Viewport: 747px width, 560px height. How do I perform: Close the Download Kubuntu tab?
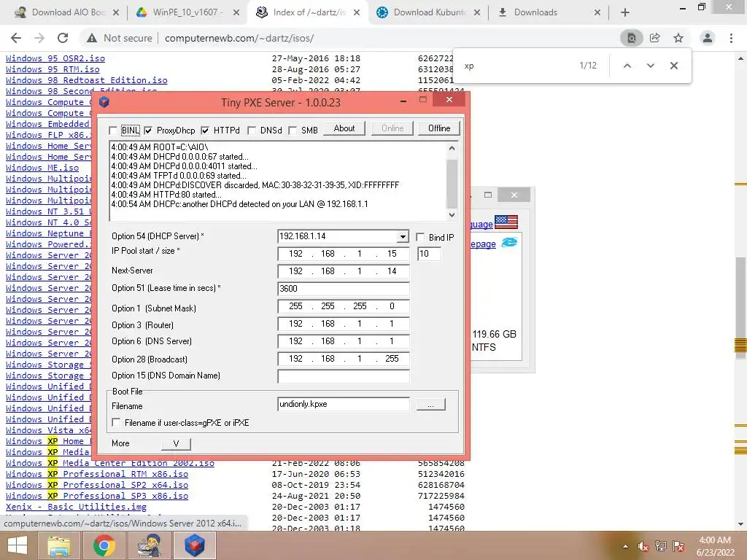[x=477, y=12]
